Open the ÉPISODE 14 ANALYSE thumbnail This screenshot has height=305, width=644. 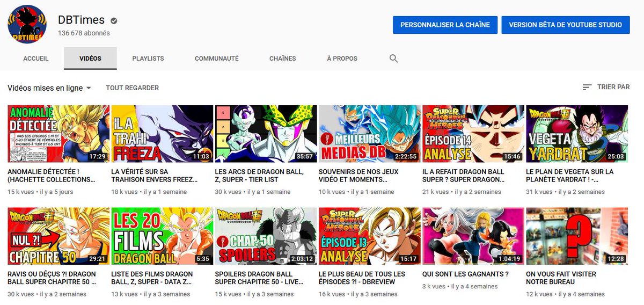tap(473, 134)
